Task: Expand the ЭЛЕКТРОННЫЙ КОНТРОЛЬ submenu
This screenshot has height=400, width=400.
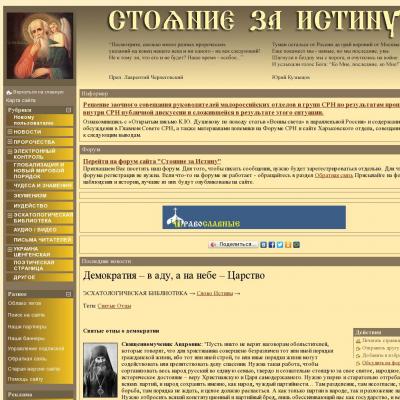Action: [x=10, y=151]
